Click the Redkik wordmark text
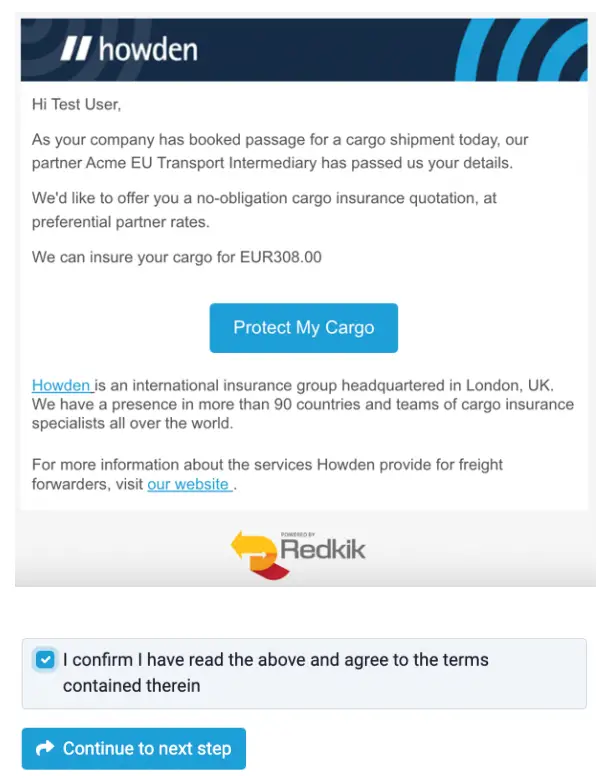Viewport: 609px width, 780px height. point(322,551)
